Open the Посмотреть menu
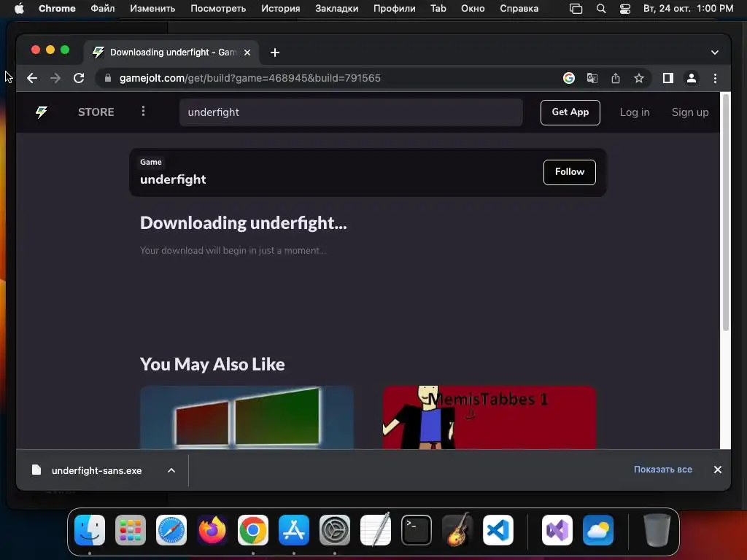The width and height of the screenshot is (747, 560). (x=218, y=9)
